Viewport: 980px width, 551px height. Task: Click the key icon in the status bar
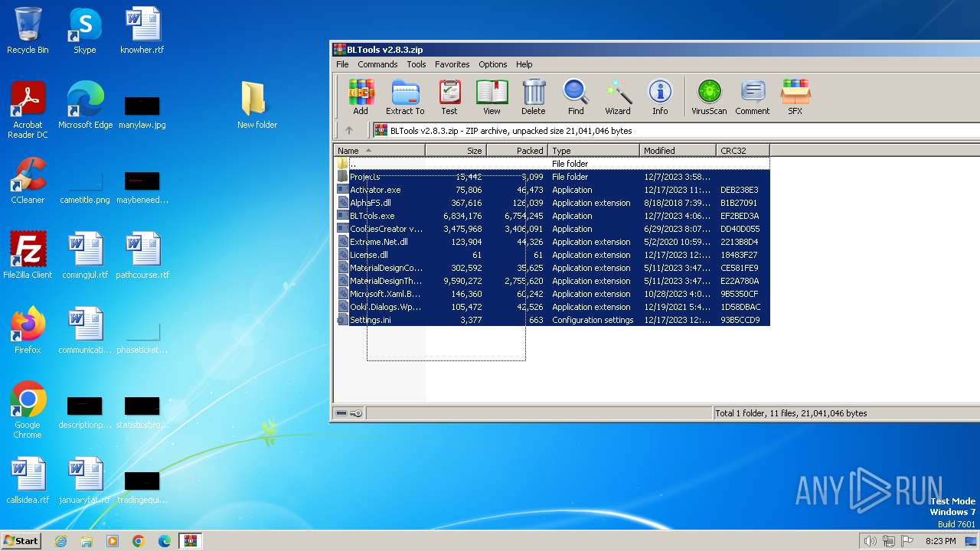click(x=356, y=413)
